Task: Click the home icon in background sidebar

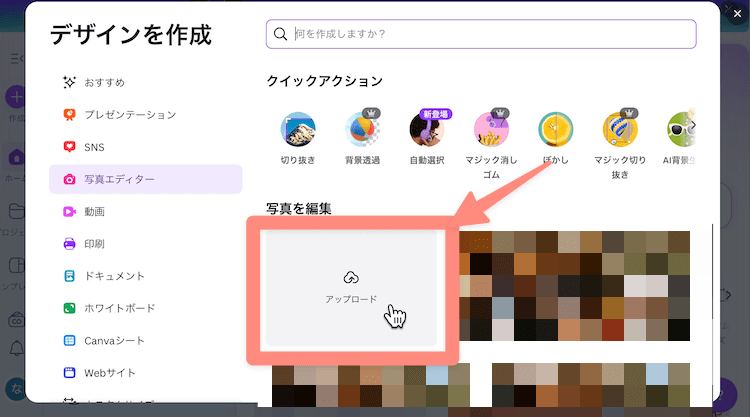Action: tap(16, 157)
